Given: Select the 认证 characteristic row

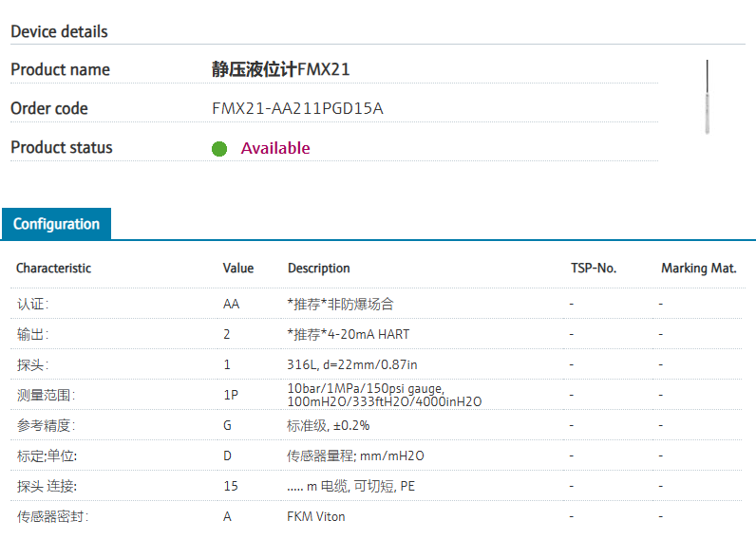Looking at the screenshot, I should 33,304.
